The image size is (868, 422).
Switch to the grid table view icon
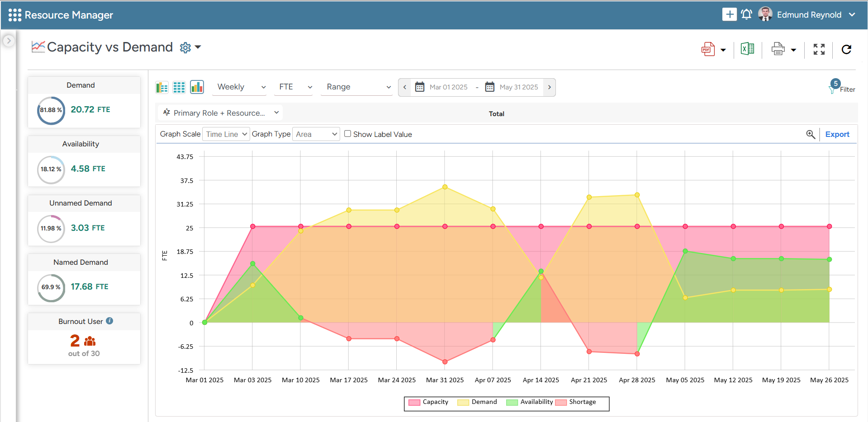[x=179, y=87]
